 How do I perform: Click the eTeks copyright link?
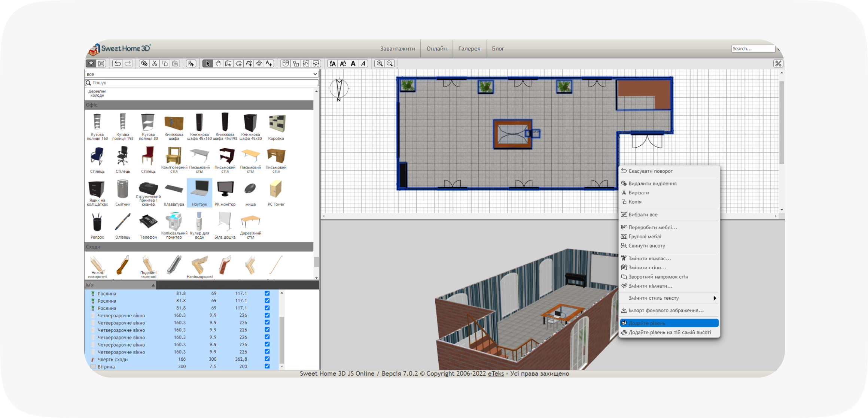(x=496, y=373)
